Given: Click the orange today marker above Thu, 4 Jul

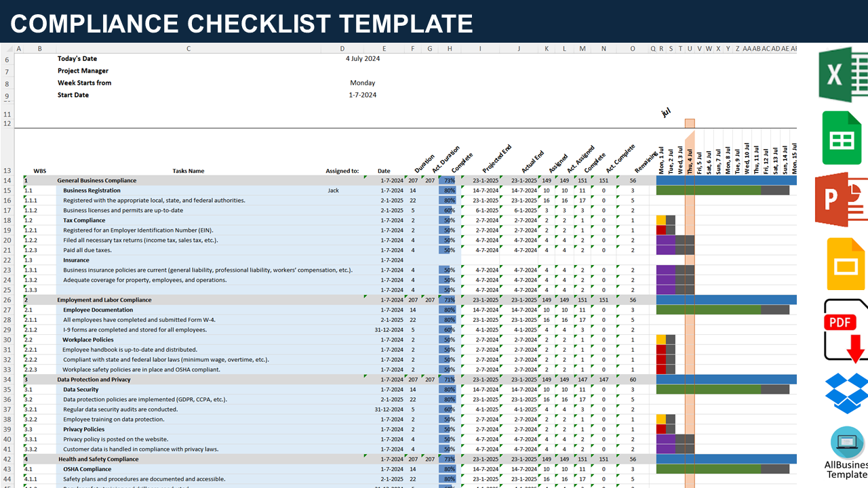Looking at the screenshot, I should [x=690, y=123].
